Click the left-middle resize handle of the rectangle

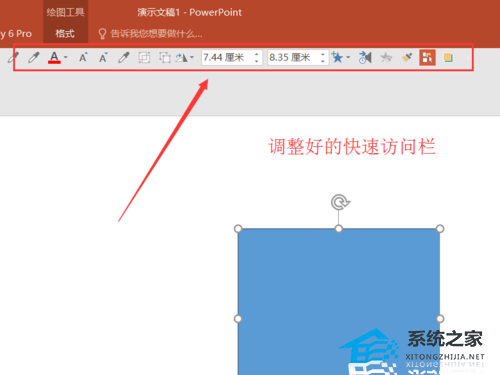coord(238,319)
